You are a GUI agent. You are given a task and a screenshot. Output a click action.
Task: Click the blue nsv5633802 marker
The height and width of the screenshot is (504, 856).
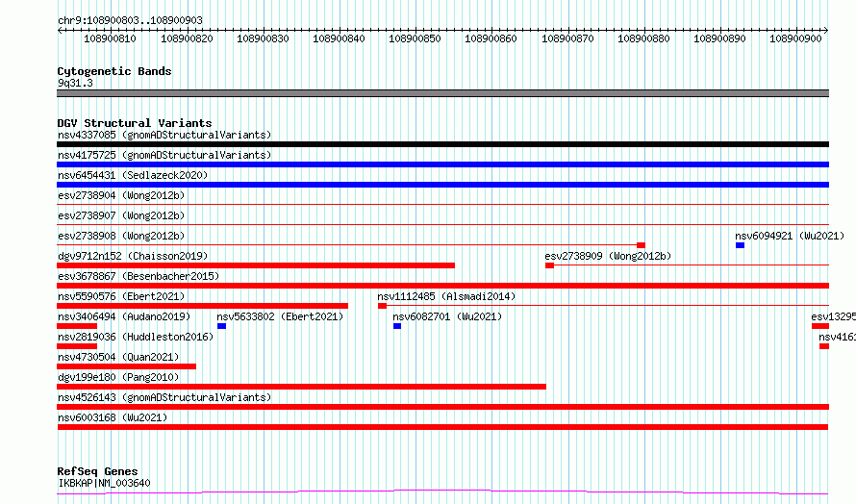coord(221,326)
